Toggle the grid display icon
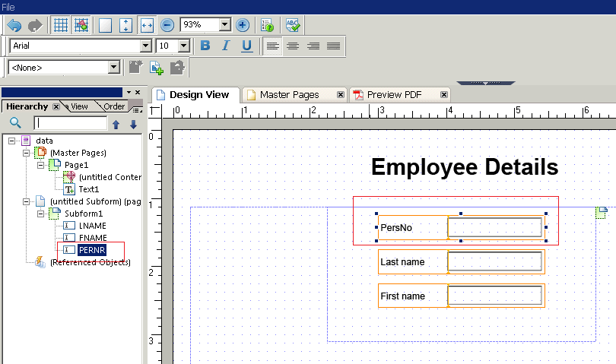The image size is (616, 364). pos(61,25)
